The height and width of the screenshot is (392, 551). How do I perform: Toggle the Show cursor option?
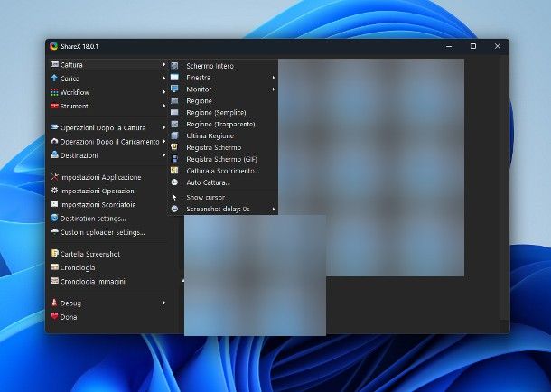point(223,197)
